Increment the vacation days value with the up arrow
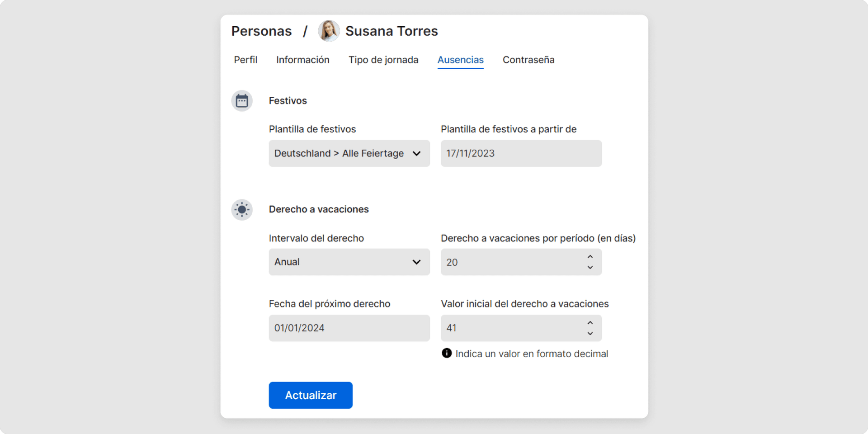868x434 pixels. tap(590, 256)
